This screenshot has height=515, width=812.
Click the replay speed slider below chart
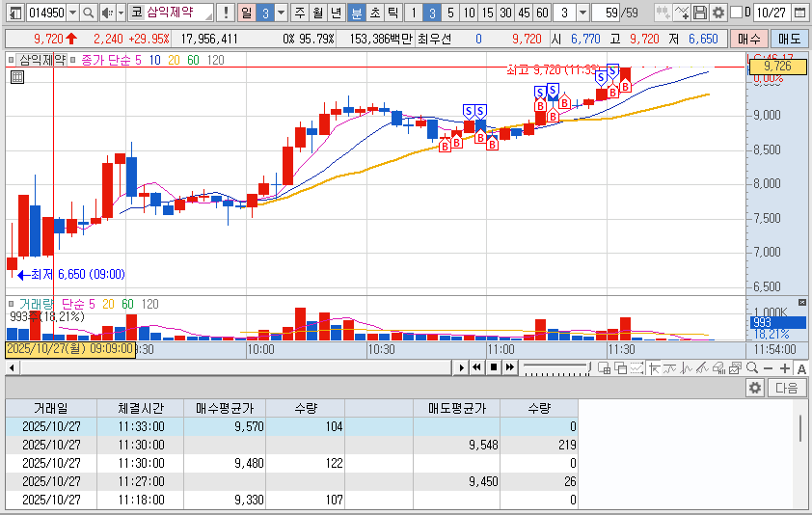point(555,367)
